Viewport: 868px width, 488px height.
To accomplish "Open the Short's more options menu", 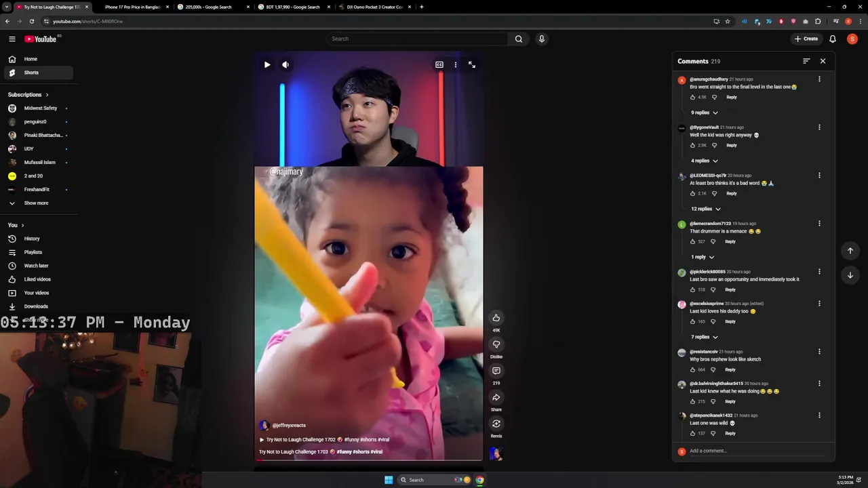I will (x=456, y=65).
